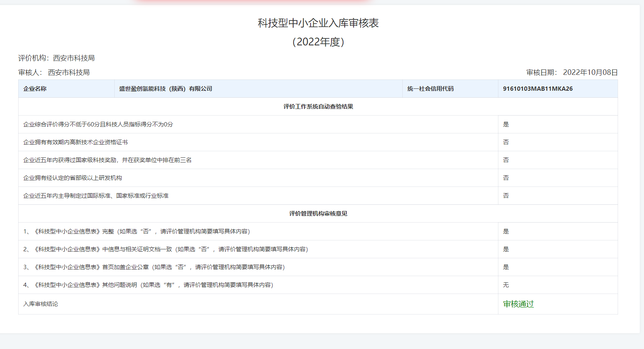The image size is (644, 349).
Task: Click 否 value for 省部级以上研发机构 row
Action: [x=506, y=178]
